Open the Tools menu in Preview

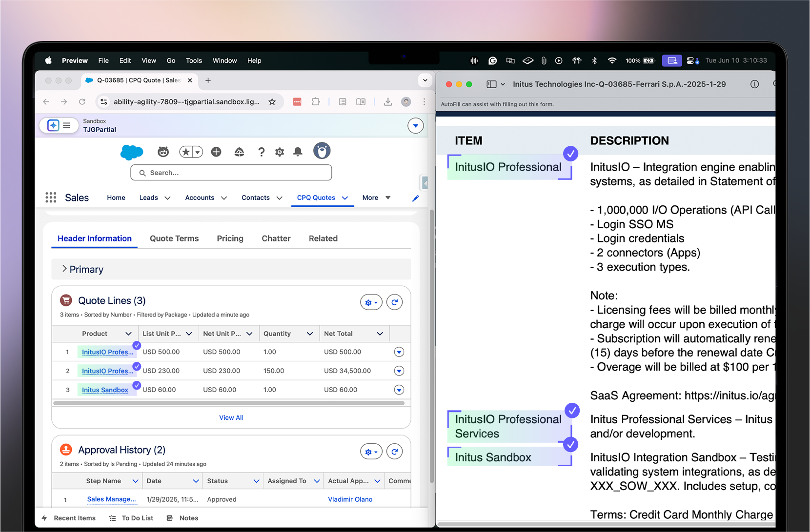194,60
